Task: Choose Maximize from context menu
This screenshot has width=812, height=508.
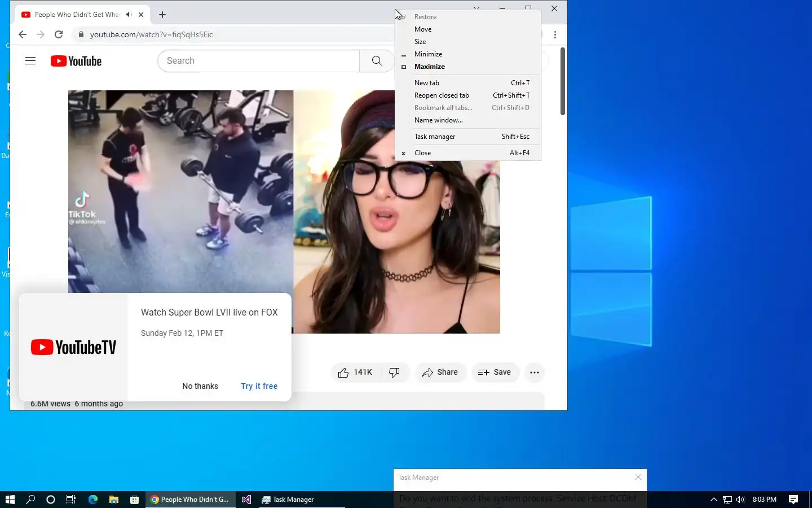Action: (x=468, y=67)
